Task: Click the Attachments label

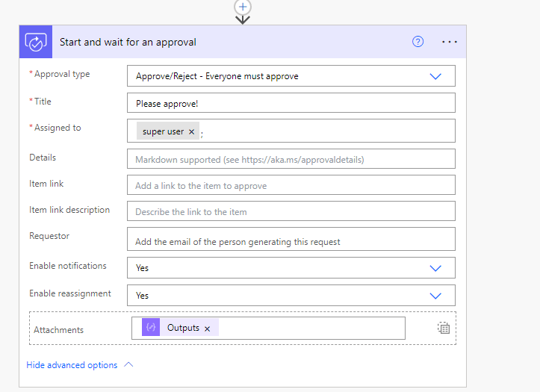Action: 58,330
